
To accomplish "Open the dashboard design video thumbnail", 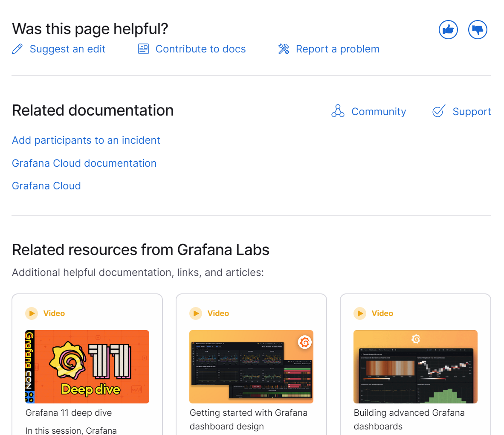I will click(x=251, y=366).
